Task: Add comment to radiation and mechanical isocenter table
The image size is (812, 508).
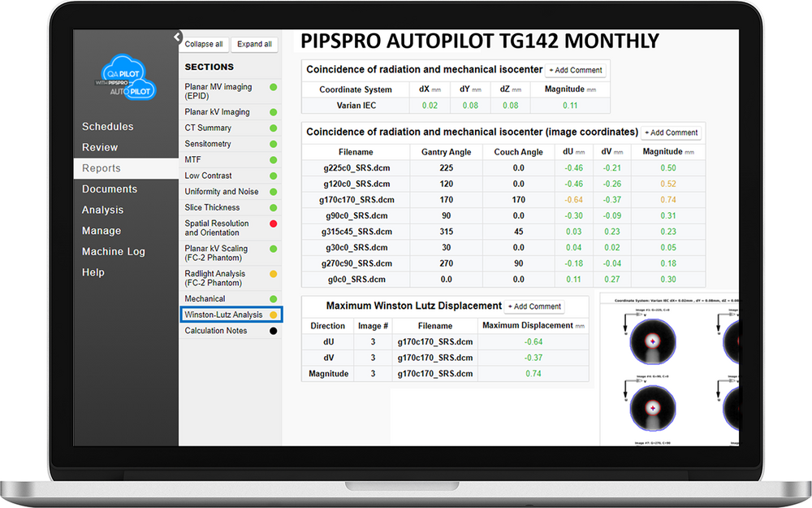Action: (x=576, y=71)
